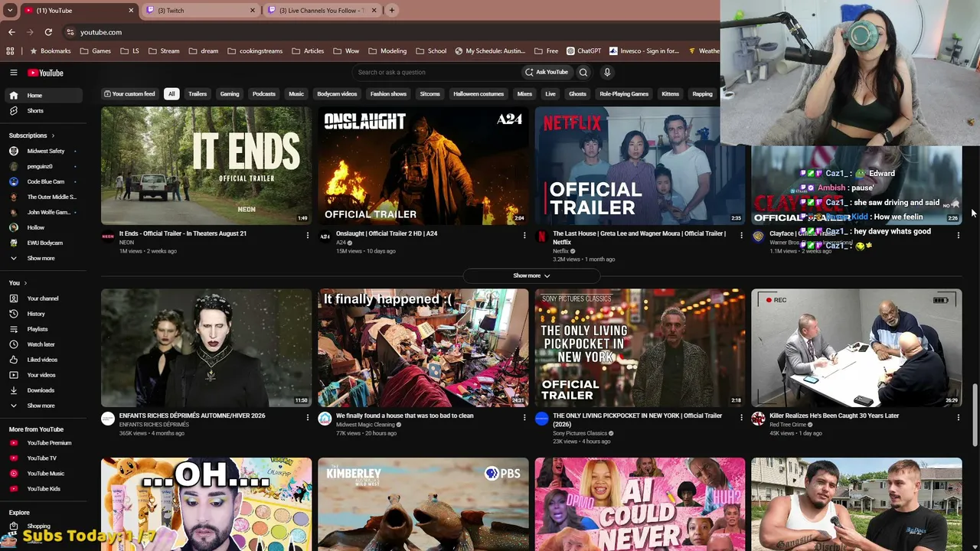Screen dimensions: 980x551
Task: Open YouTube Kids in the sidebar
Action: point(43,489)
